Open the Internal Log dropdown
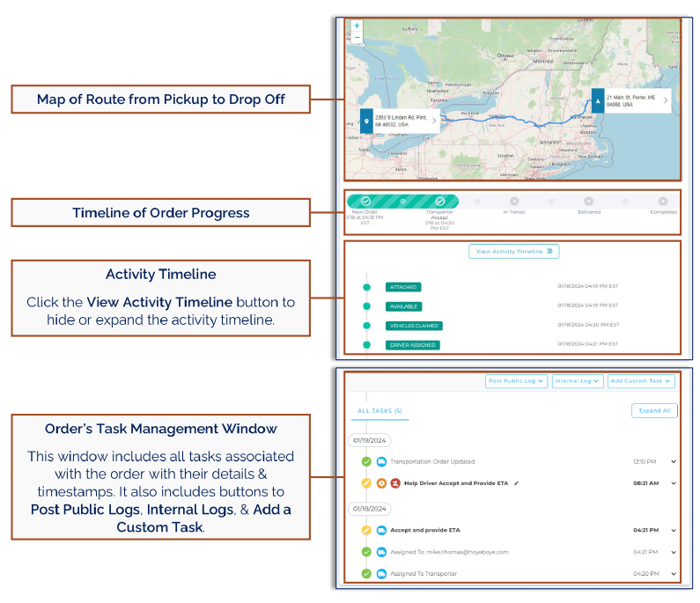The height and width of the screenshot is (603, 700). (x=578, y=381)
